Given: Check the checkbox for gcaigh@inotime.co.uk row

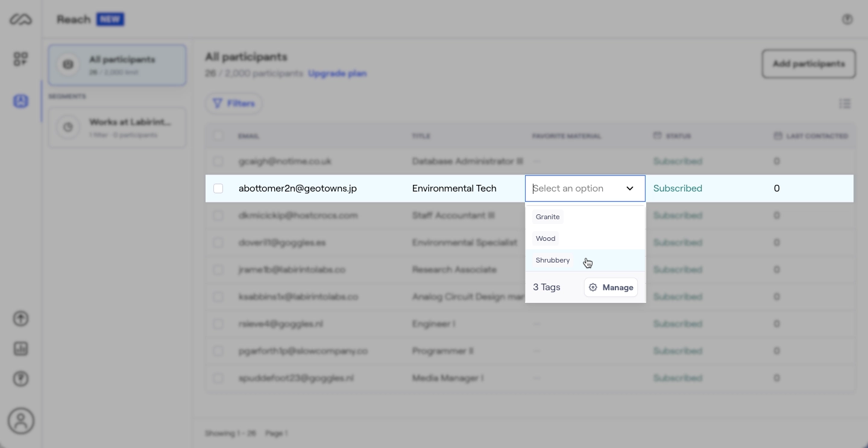Looking at the screenshot, I should [218, 161].
